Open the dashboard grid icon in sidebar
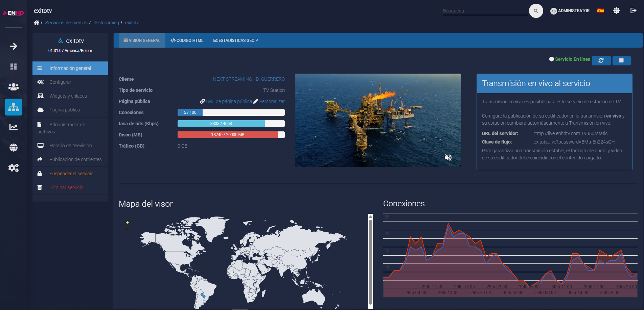Image resolution: width=644 pixels, height=310 pixels. tap(14, 67)
